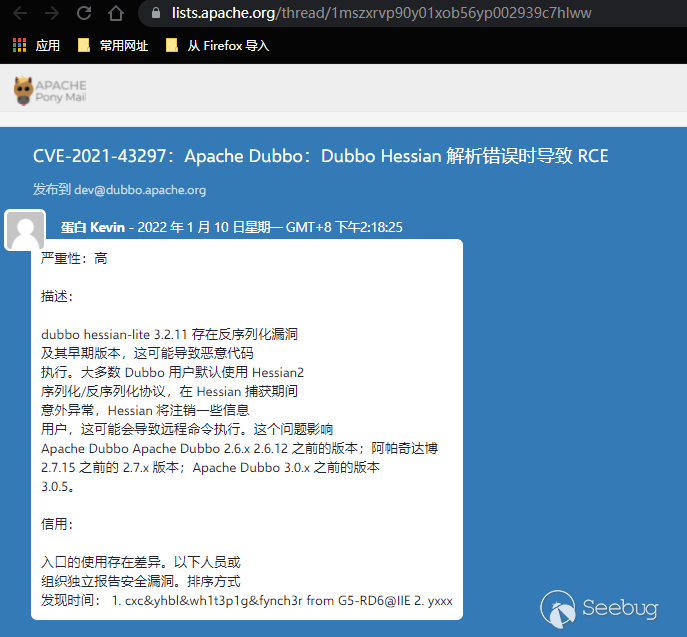Click the line 及其早期版本，这可能导致恶意代码

click(x=147, y=353)
